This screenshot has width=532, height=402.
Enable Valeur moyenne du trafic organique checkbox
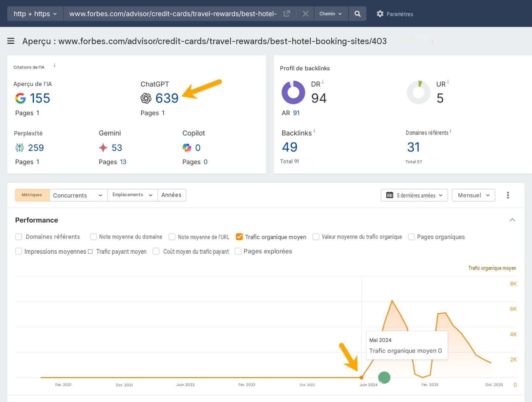pyautogui.click(x=316, y=237)
